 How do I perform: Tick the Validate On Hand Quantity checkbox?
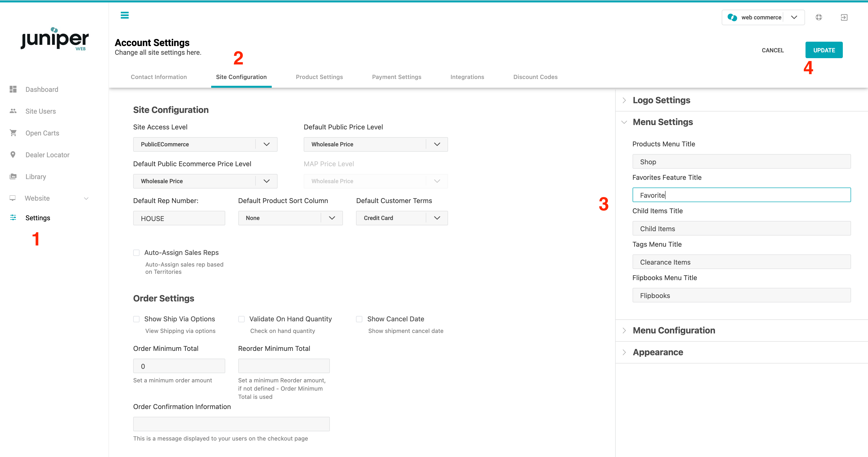(x=241, y=319)
